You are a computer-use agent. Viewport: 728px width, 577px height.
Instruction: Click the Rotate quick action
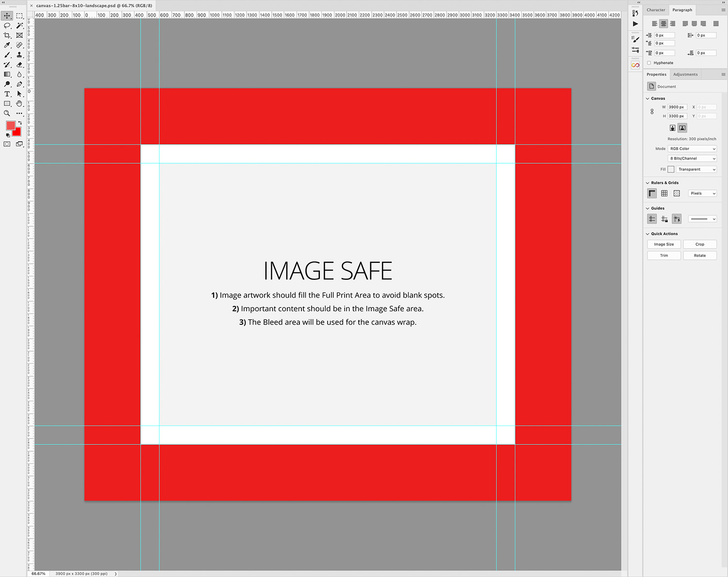click(x=700, y=255)
